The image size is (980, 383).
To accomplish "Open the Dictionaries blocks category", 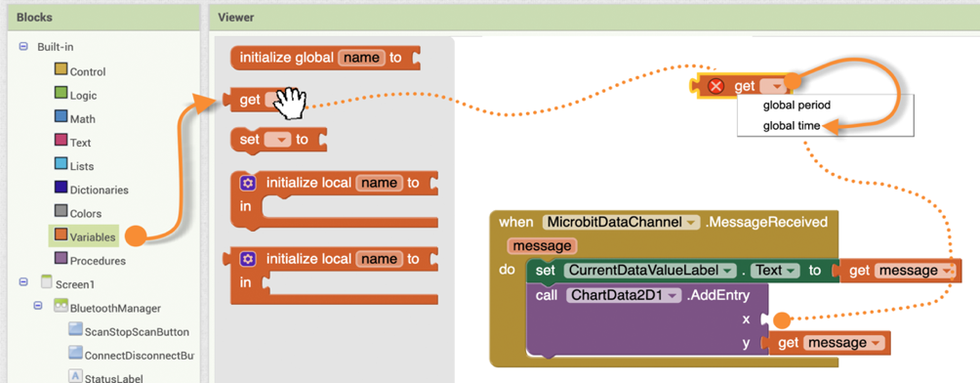I will coord(99,190).
